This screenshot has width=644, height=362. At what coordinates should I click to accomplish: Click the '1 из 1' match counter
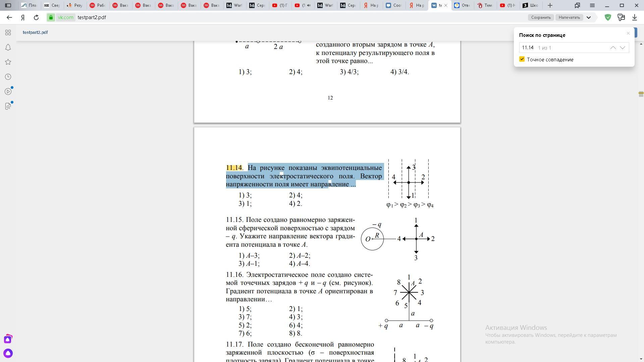point(545,48)
